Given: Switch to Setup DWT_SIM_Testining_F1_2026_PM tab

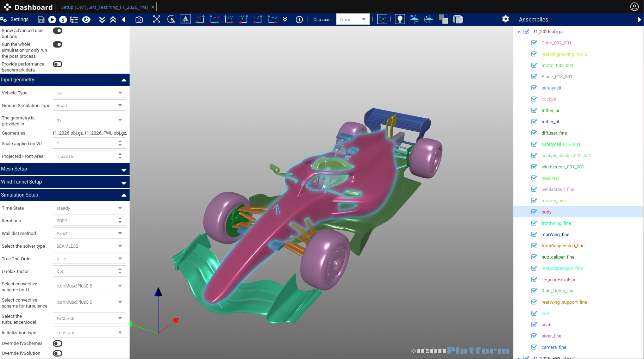Looking at the screenshot, I should tap(104, 7).
